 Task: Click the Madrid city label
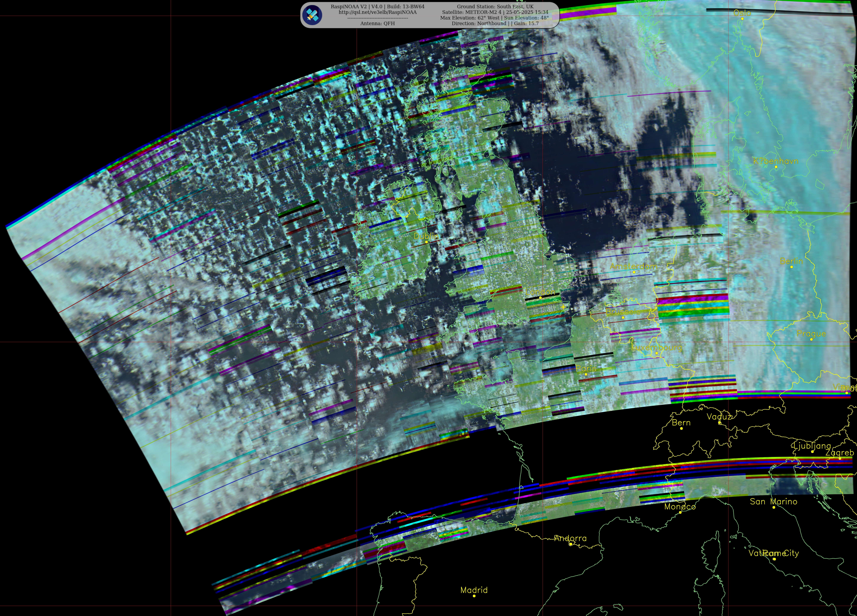click(474, 590)
